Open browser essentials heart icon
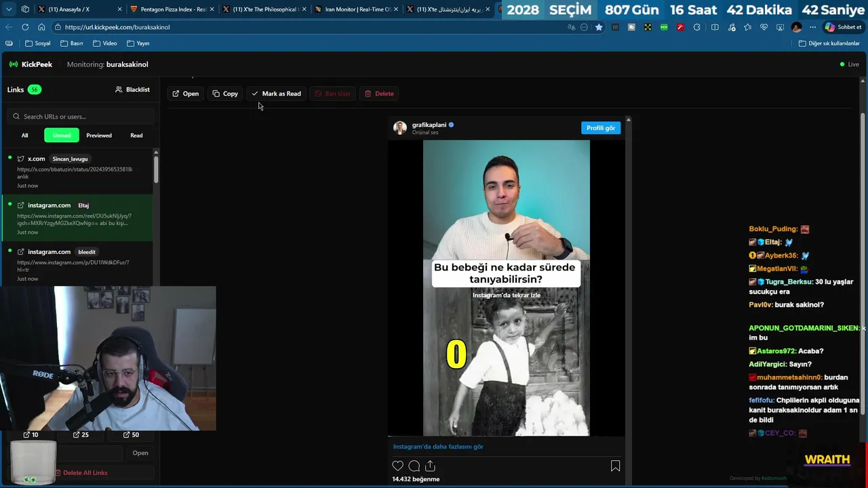 click(764, 27)
